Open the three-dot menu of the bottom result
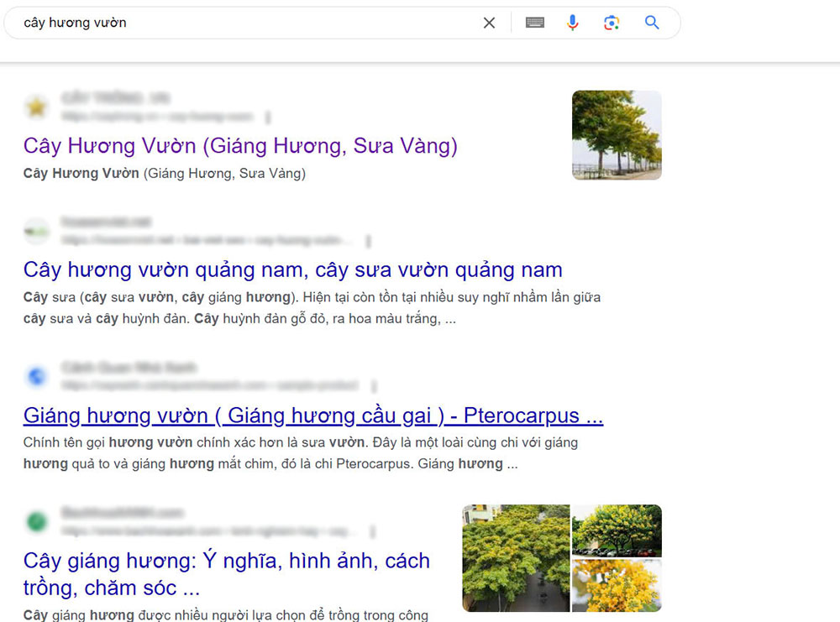Viewport: 840px width, 622px height. pyautogui.click(x=374, y=530)
